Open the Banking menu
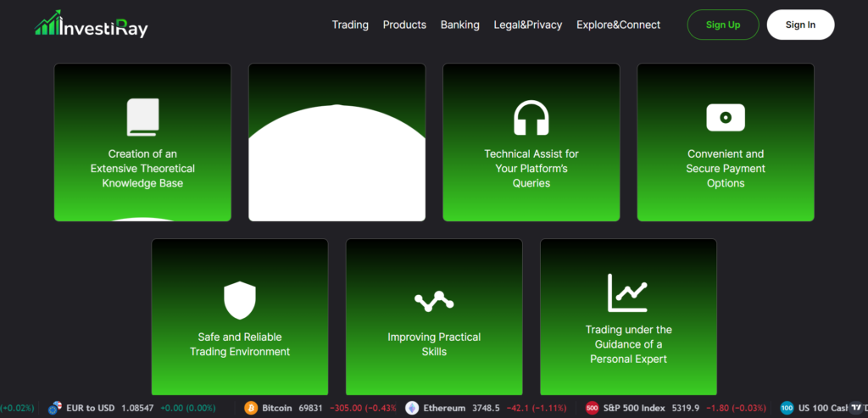This screenshot has height=418, width=868. (459, 25)
